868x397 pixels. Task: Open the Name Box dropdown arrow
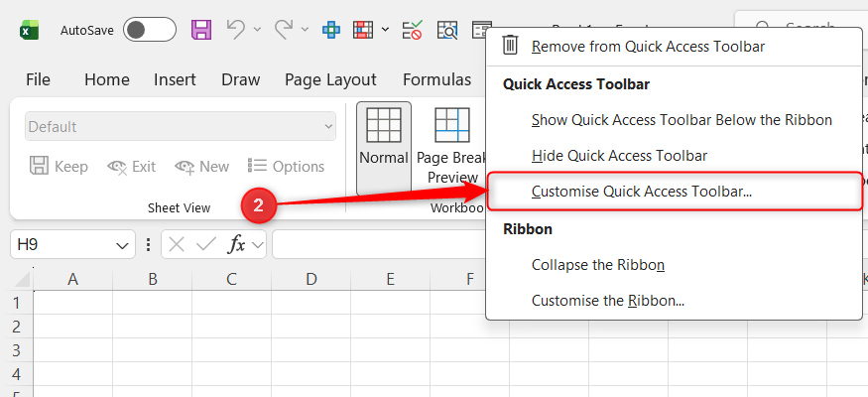121,245
